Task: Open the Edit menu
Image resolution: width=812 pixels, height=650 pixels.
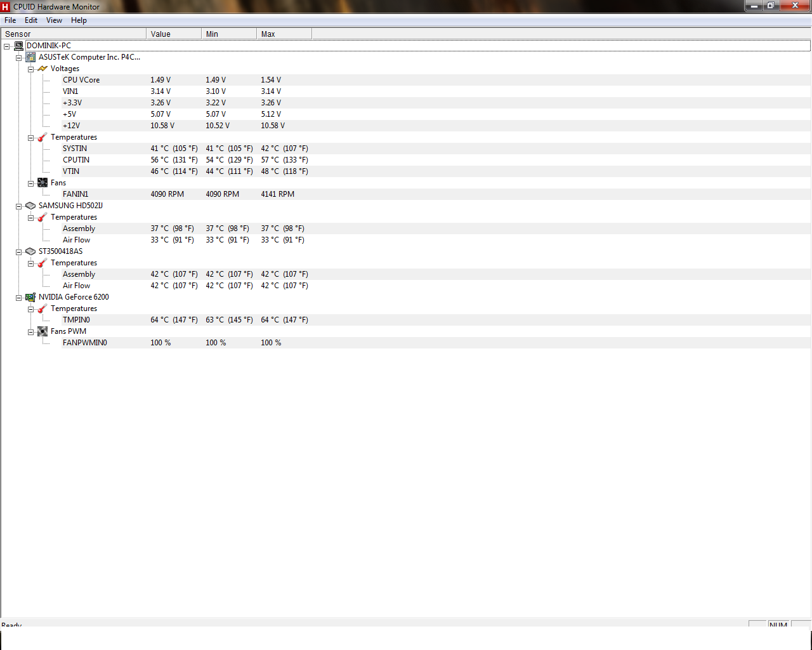Action: [x=31, y=20]
